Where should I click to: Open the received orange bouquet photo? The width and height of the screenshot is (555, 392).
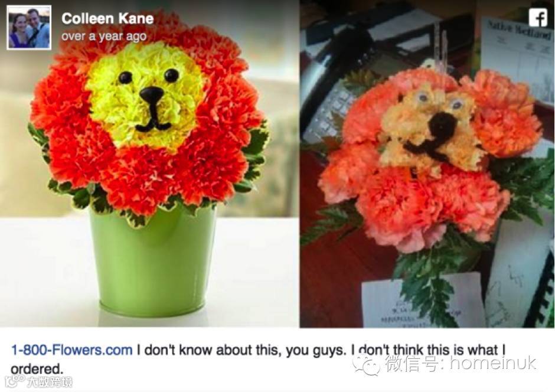coord(427,164)
